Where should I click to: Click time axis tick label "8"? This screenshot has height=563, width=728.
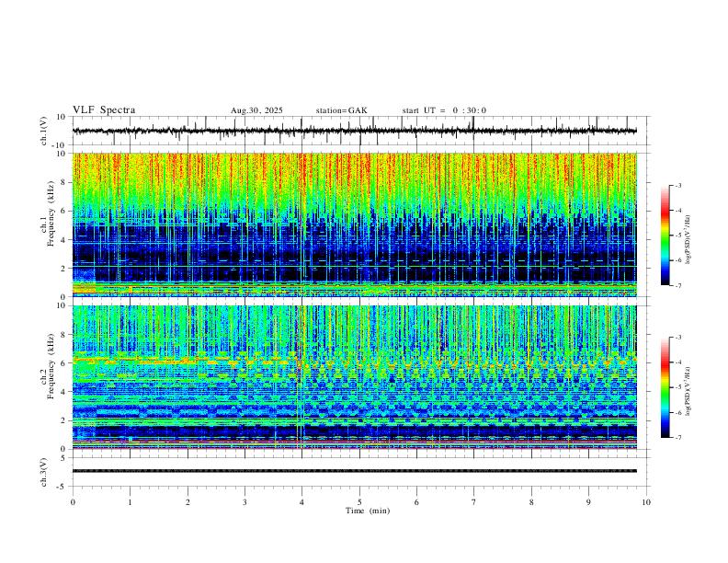click(531, 502)
